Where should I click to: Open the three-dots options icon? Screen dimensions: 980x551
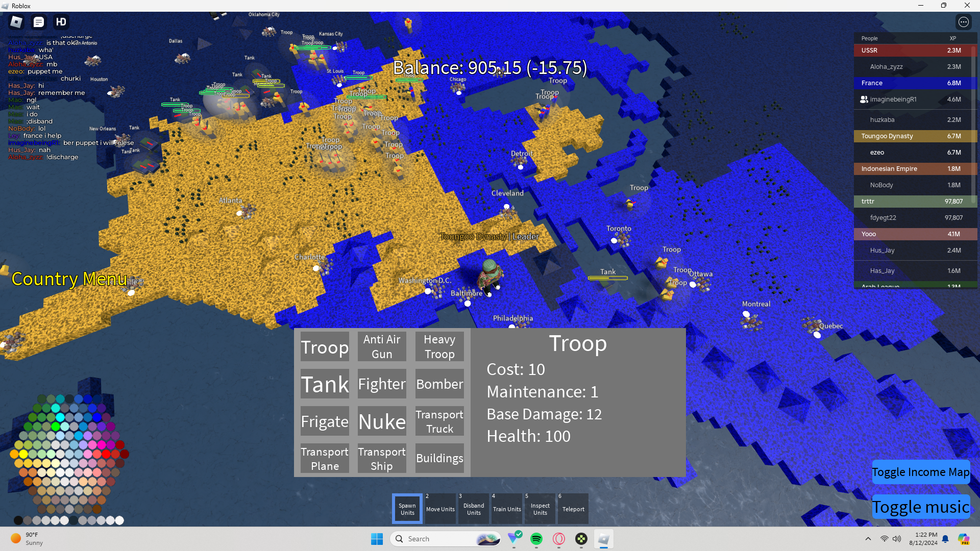click(x=963, y=22)
